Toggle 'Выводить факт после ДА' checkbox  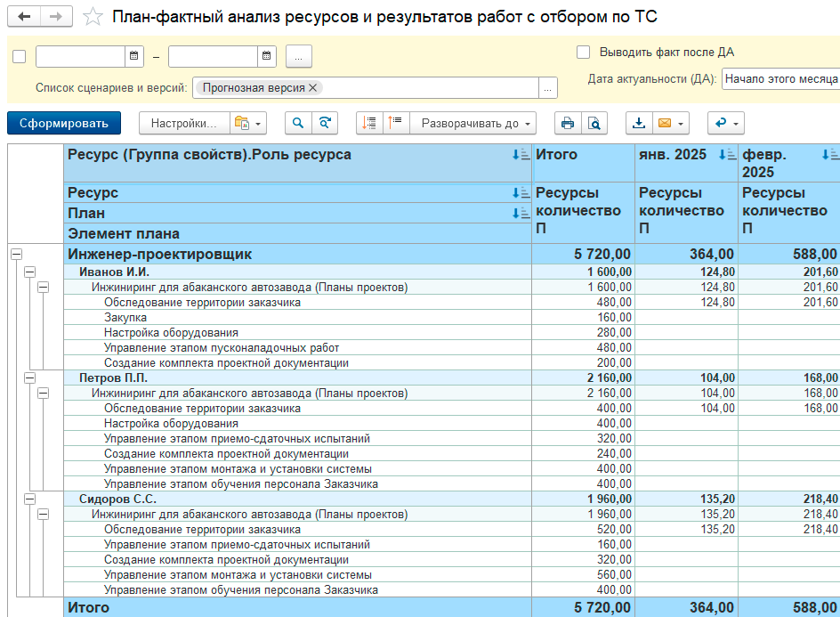point(584,52)
